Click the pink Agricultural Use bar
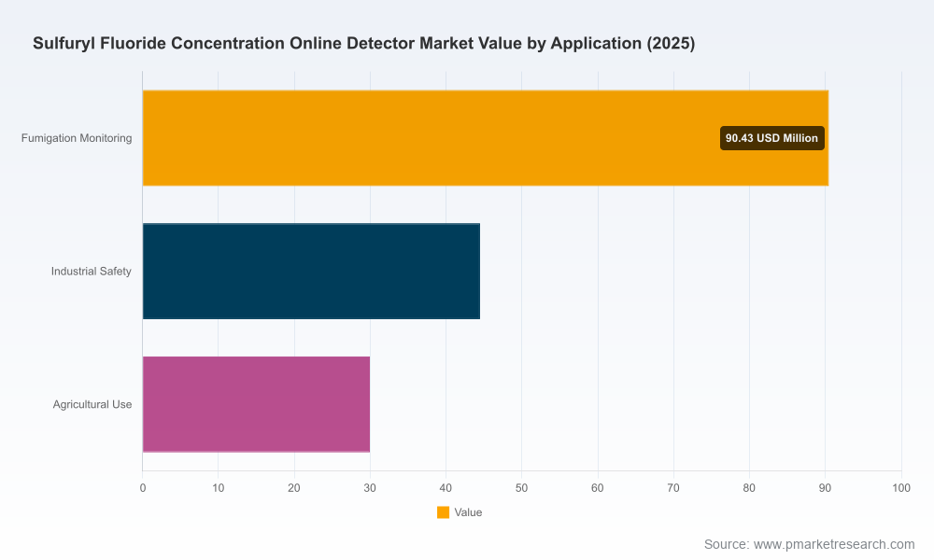This screenshot has height=560, width=934. [x=256, y=405]
